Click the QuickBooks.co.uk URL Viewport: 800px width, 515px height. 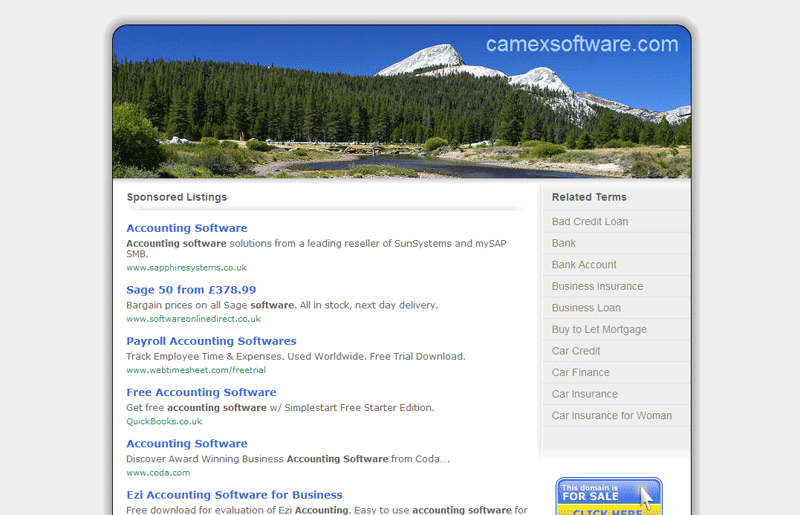[x=164, y=421]
